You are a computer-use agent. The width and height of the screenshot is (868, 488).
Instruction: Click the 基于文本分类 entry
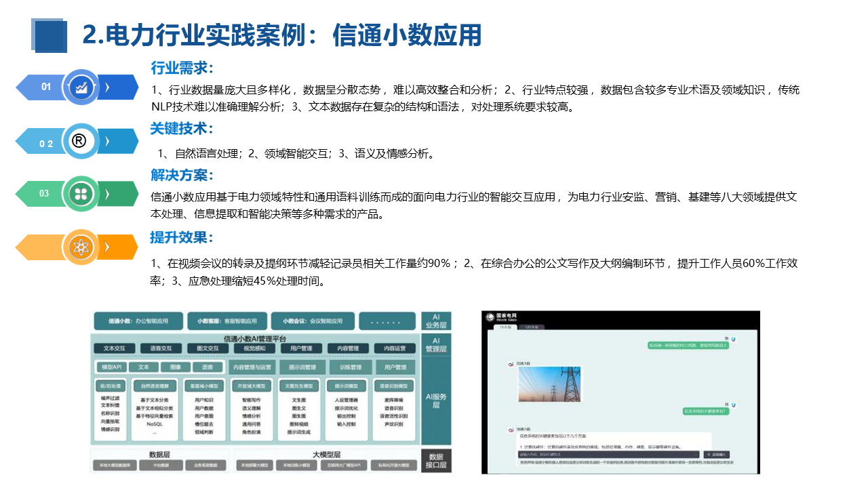coord(155,401)
